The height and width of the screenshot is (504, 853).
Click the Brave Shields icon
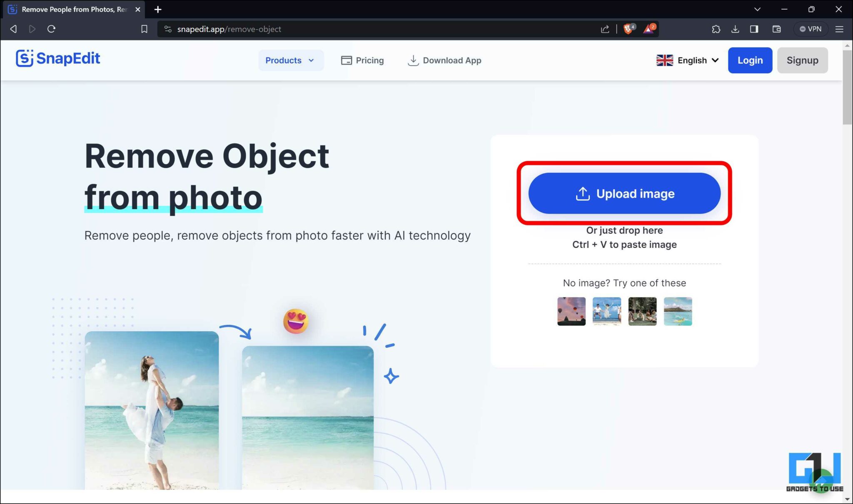pyautogui.click(x=628, y=29)
